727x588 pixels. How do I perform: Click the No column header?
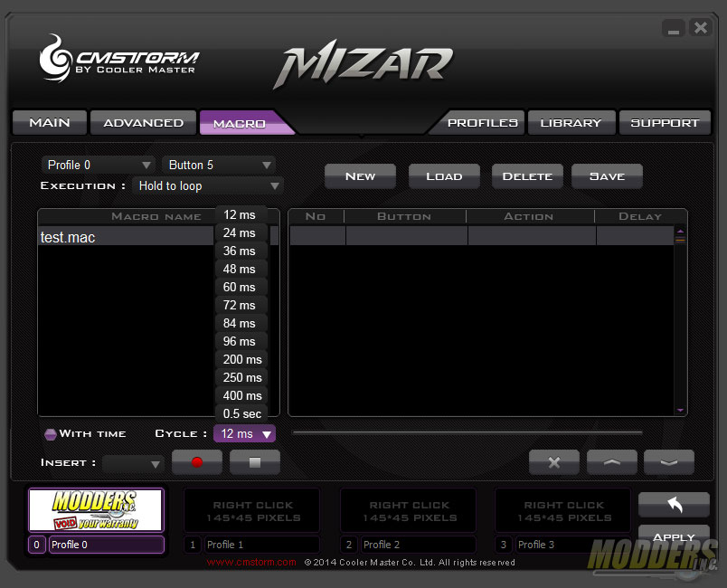point(316,216)
